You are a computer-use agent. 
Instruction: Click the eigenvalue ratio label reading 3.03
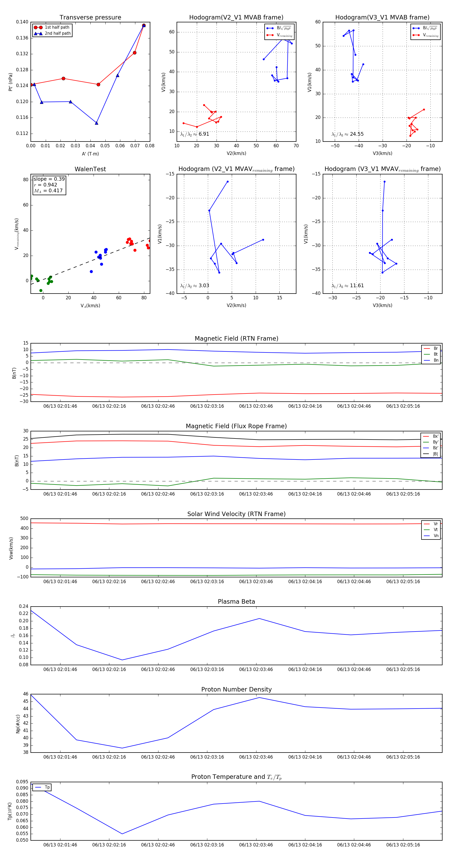[194, 286]
